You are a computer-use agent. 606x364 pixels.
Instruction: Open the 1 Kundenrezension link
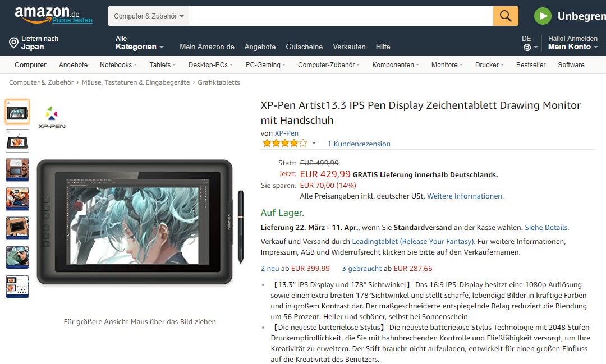point(359,144)
